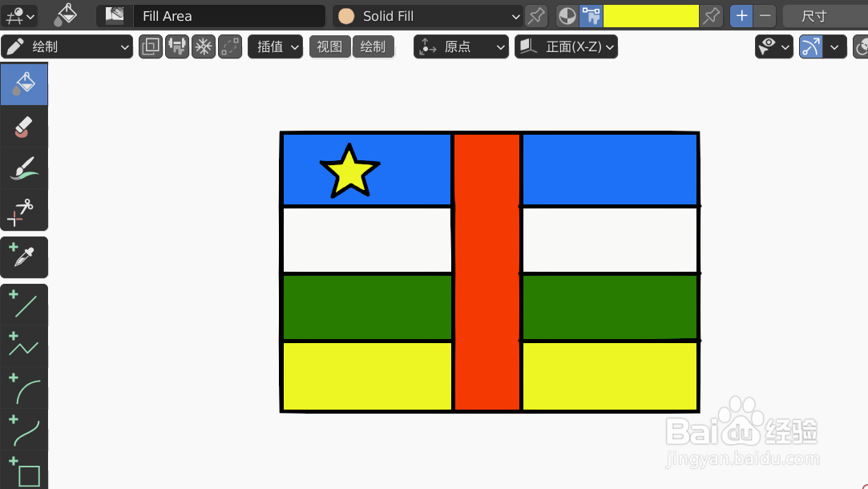Select the Eyedropper tool
Screen dimensions: 868x489
click(x=24, y=257)
